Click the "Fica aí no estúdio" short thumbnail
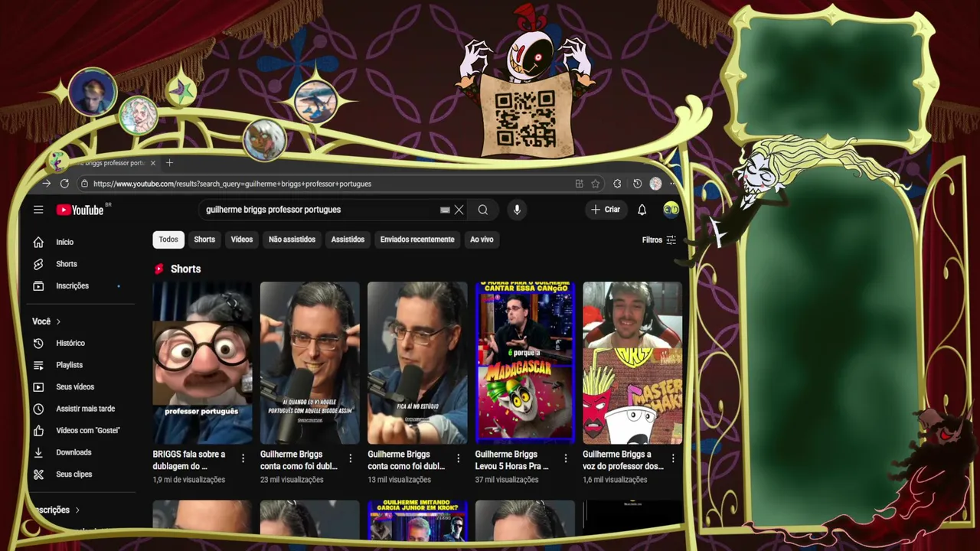 pos(417,363)
